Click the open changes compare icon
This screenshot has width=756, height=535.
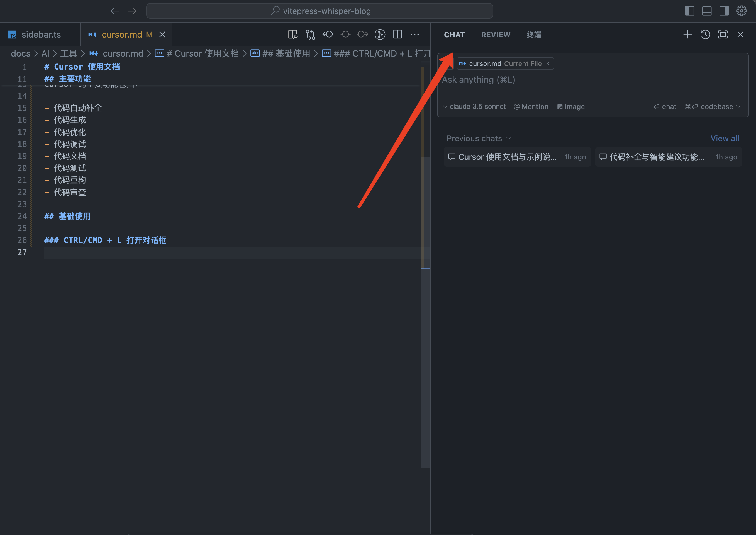[x=310, y=35]
